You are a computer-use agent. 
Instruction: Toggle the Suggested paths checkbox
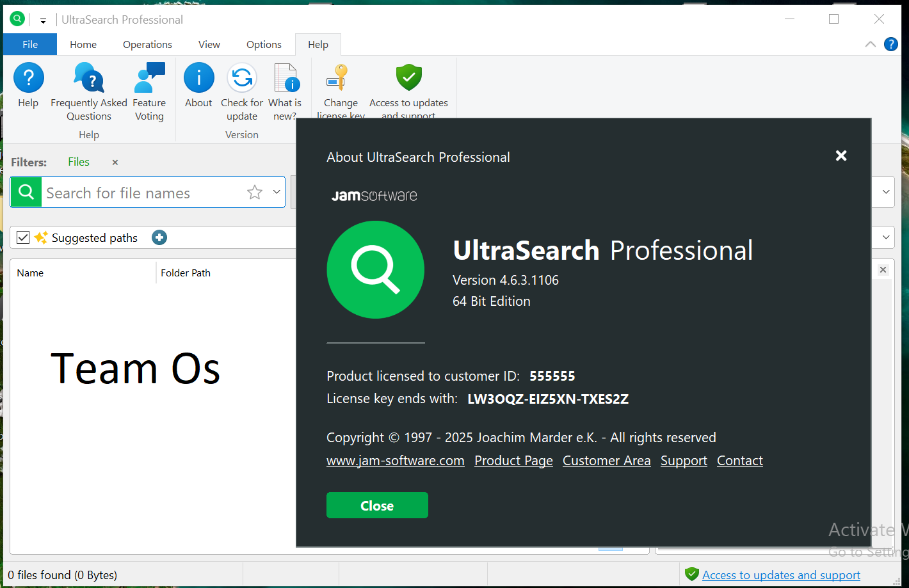tap(23, 237)
